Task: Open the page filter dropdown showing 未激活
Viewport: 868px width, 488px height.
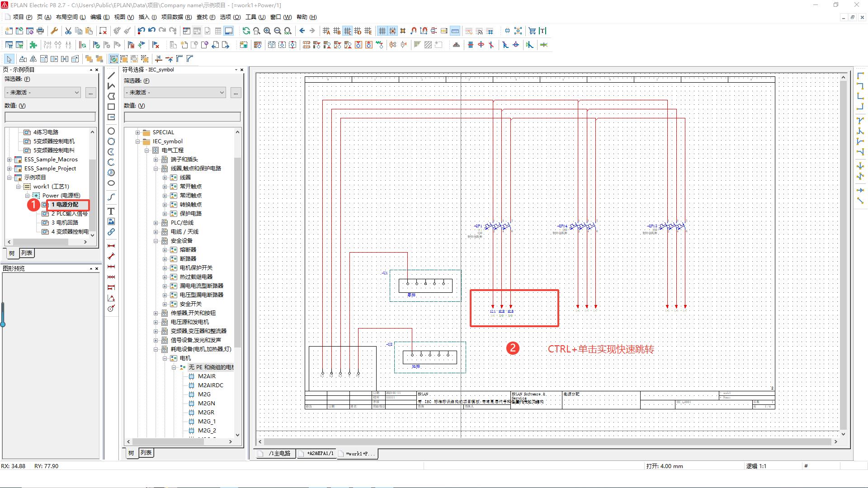Action: [x=42, y=92]
